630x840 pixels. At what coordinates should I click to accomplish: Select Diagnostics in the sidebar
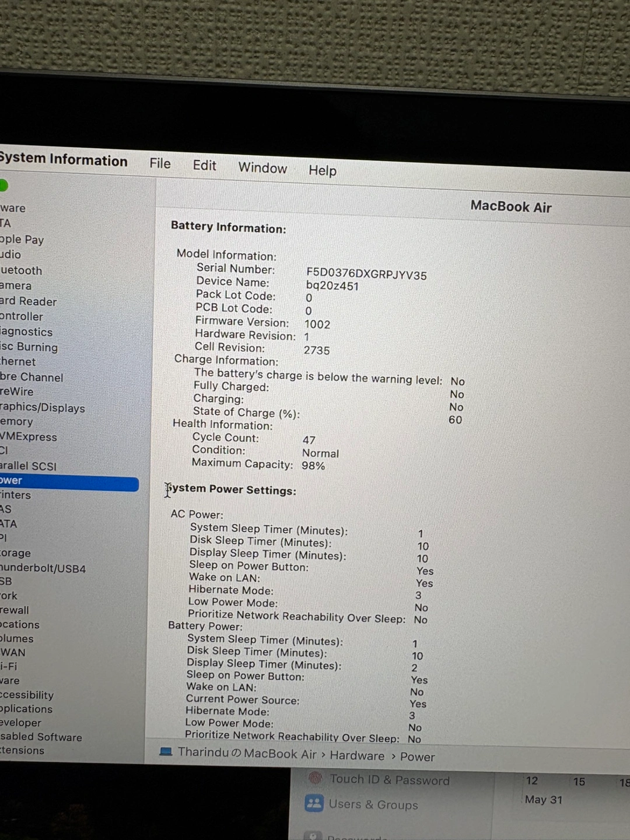[x=26, y=331]
